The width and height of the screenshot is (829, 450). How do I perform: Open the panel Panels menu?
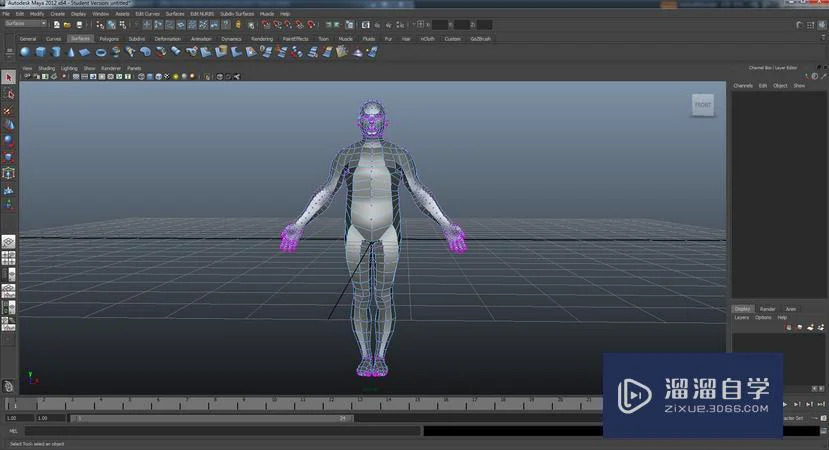coord(134,68)
